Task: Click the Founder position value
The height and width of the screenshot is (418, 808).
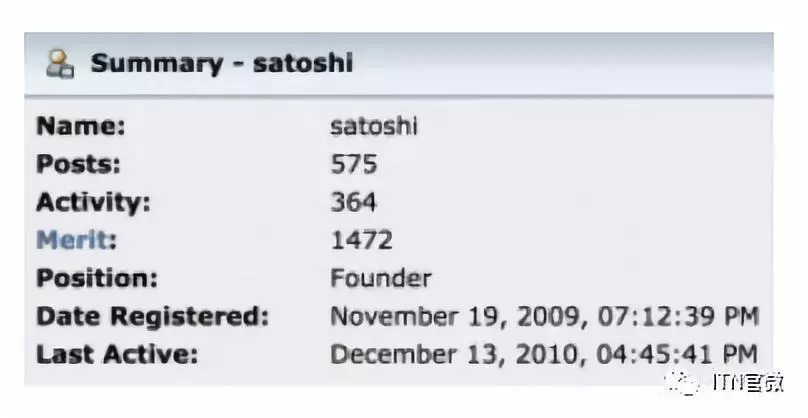Action: (x=380, y=277)
